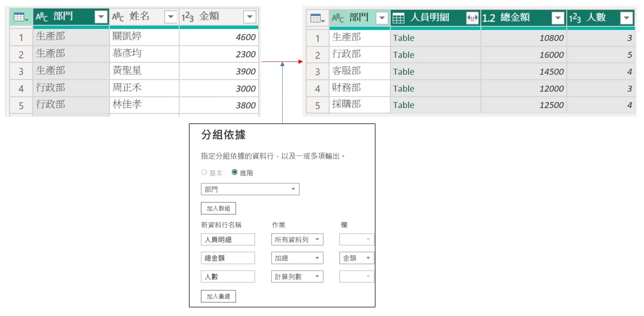The width and height of the screenshot is (644, 316).
Task: Click the table type icon beside 人員明細
Action: 398,18
